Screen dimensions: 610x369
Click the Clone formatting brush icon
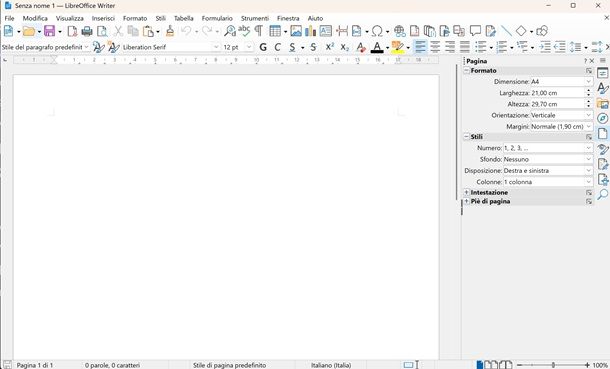(170, 31)
